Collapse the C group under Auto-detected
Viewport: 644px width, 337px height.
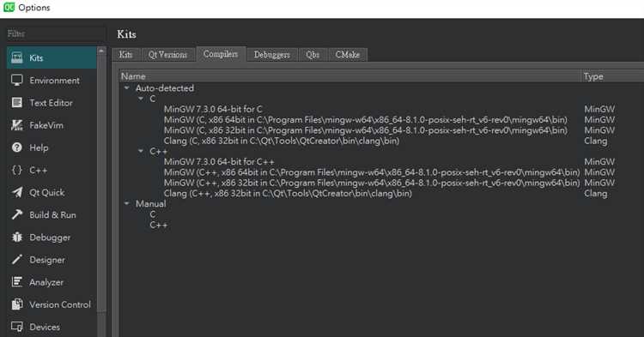(x=141, y=99)
